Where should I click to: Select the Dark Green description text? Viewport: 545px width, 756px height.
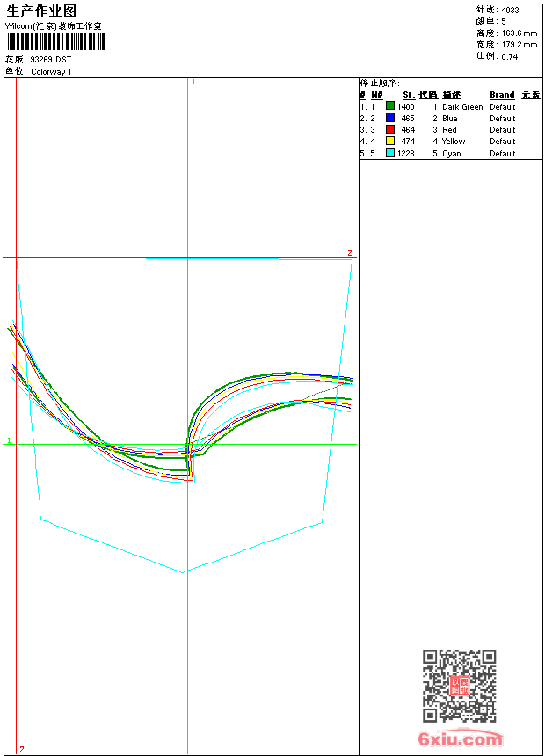tap(462, 106)
